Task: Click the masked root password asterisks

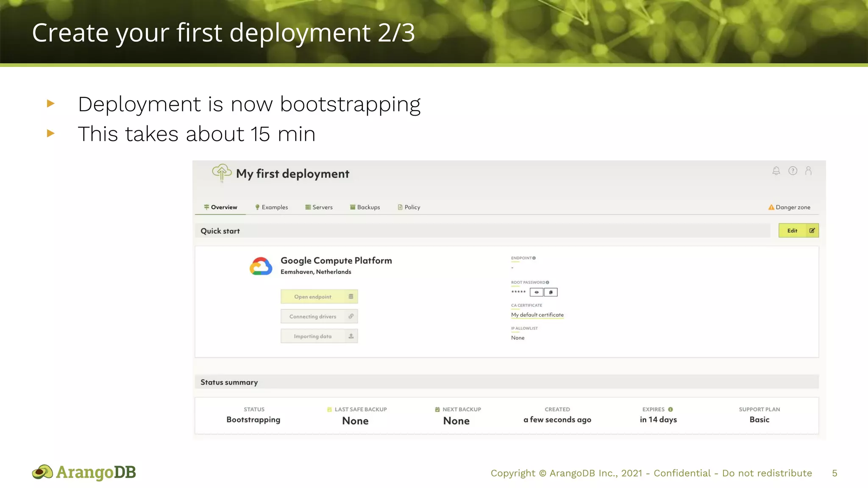Action: click(518, 292)
